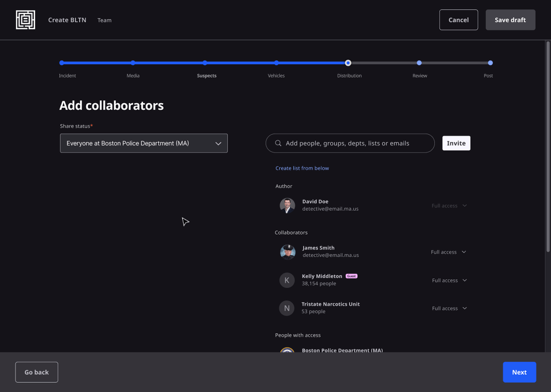The image size is (551, 392).
Task: Open the Share status dropdown
Action: (x=143, y=143)
